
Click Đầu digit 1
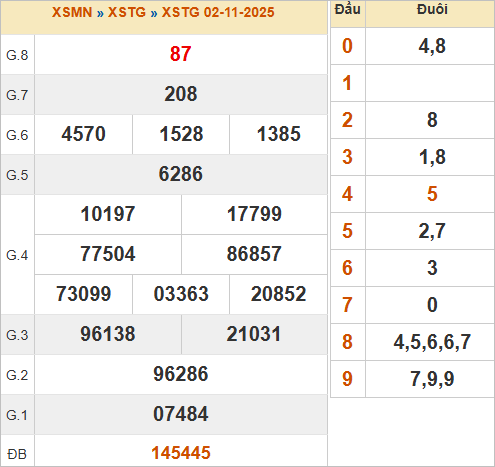point(347,83)
